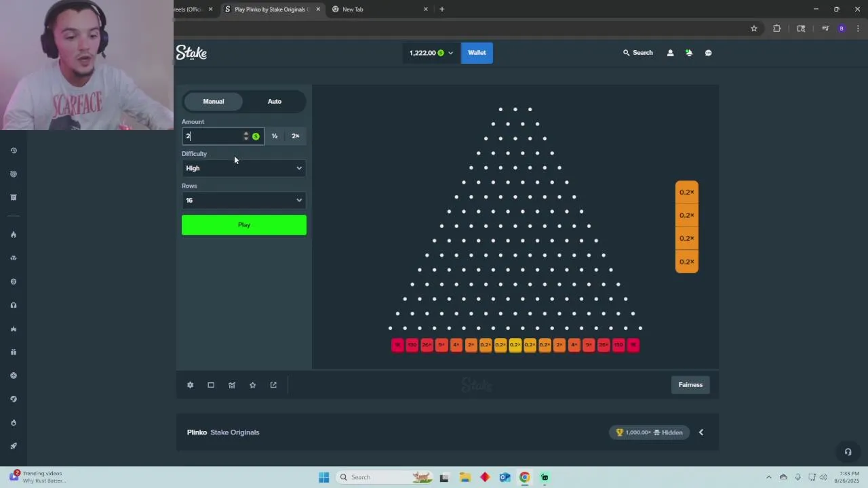This screenshot has height=488, width=868.
Task: Click the Stake logo
Action: pos(191,53)
